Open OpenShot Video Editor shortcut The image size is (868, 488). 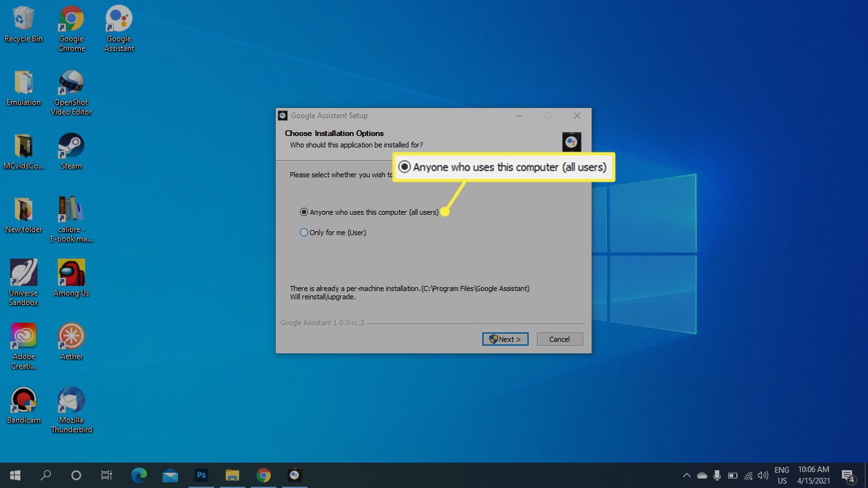coord(71,93)
